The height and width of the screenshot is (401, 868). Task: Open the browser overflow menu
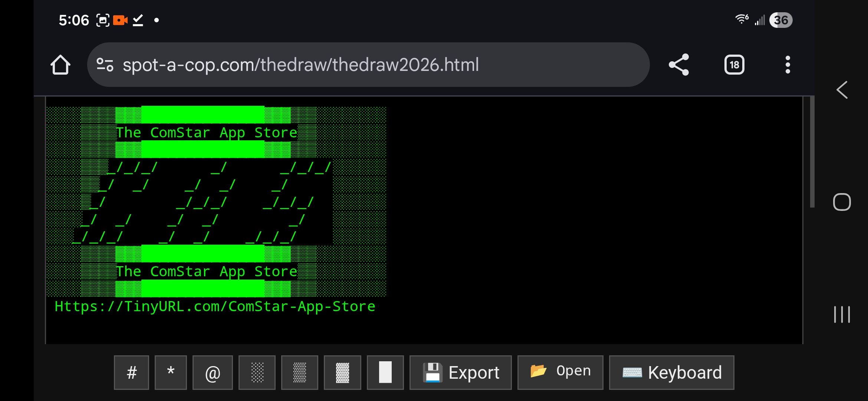click(x=788, y=64)
